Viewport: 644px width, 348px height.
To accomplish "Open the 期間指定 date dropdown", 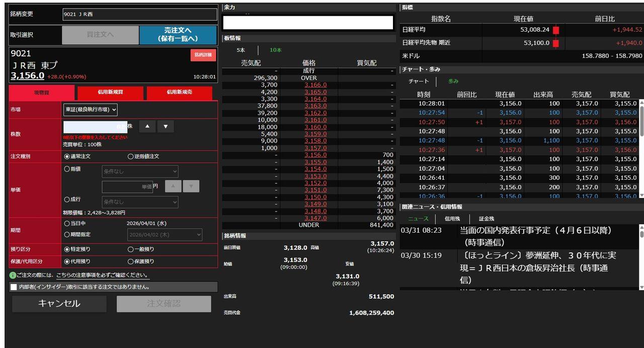I will (x=165, y=235).
